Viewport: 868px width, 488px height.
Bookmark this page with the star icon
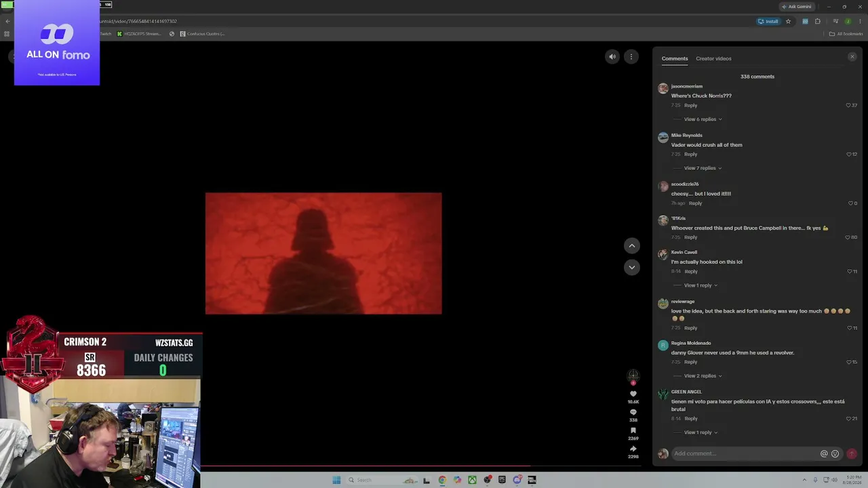(788, 21)
